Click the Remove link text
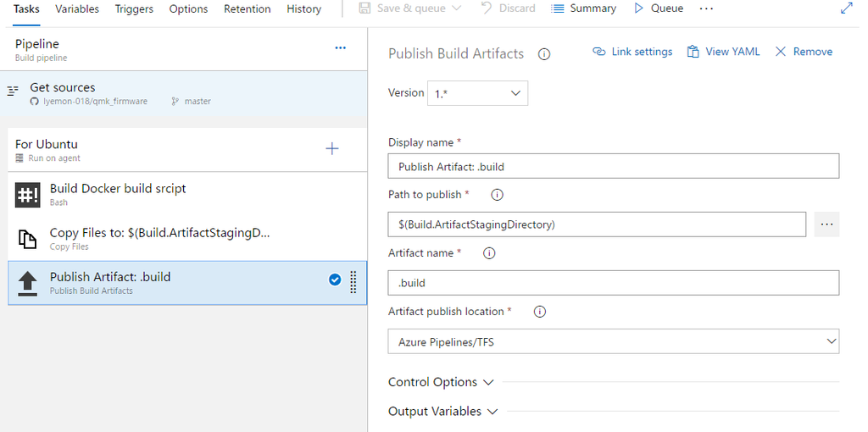Viewport: 868px width, 432px height. [x=813, y=52]
